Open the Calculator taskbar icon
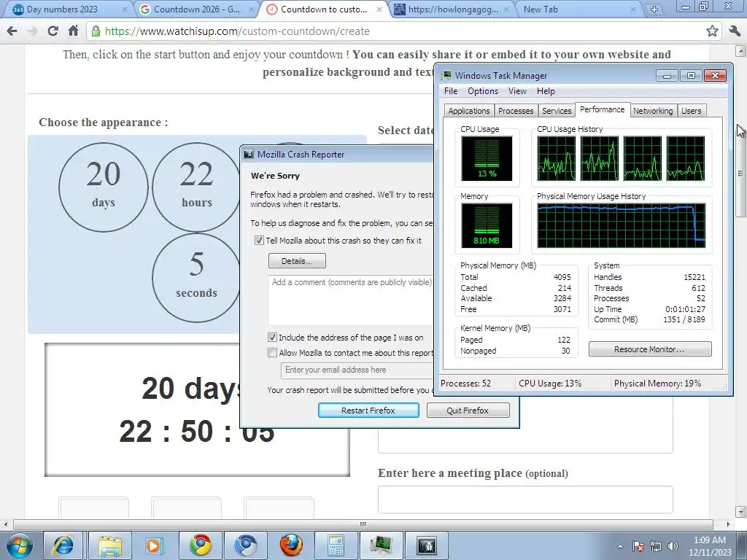747x560 pixels. (x=336, y=545)
